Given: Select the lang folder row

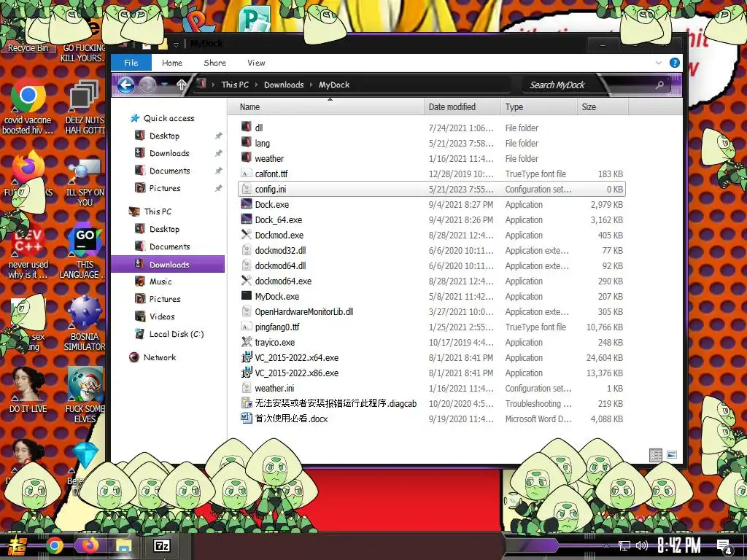Looking at the screenshot, I should coord(431,143).
